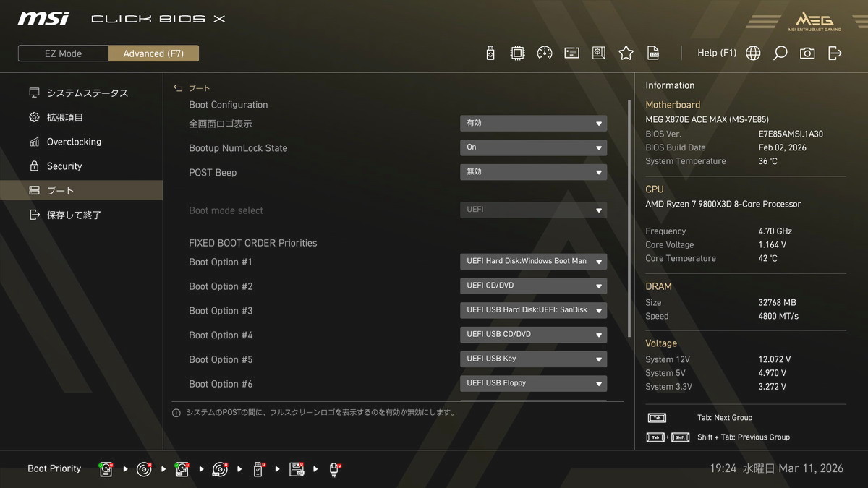Open the magnifying glass search icon
Screen dimensions: 868x488
(x=780, y=53)
